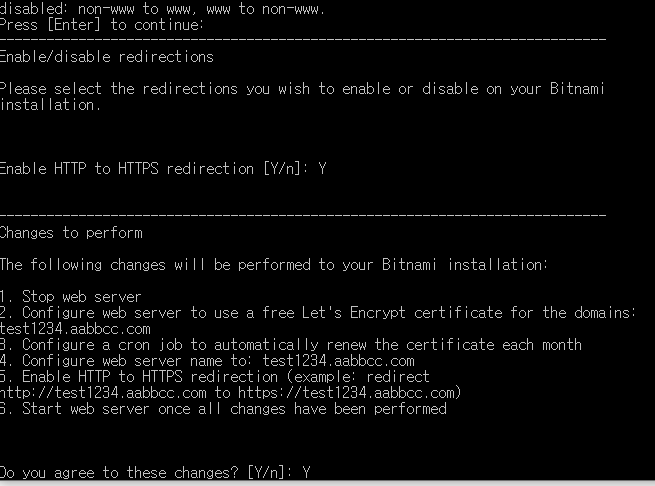Select the 'Enable/disable redirections' heading
This screenshot has width=655, height=486.
(107, 57)
